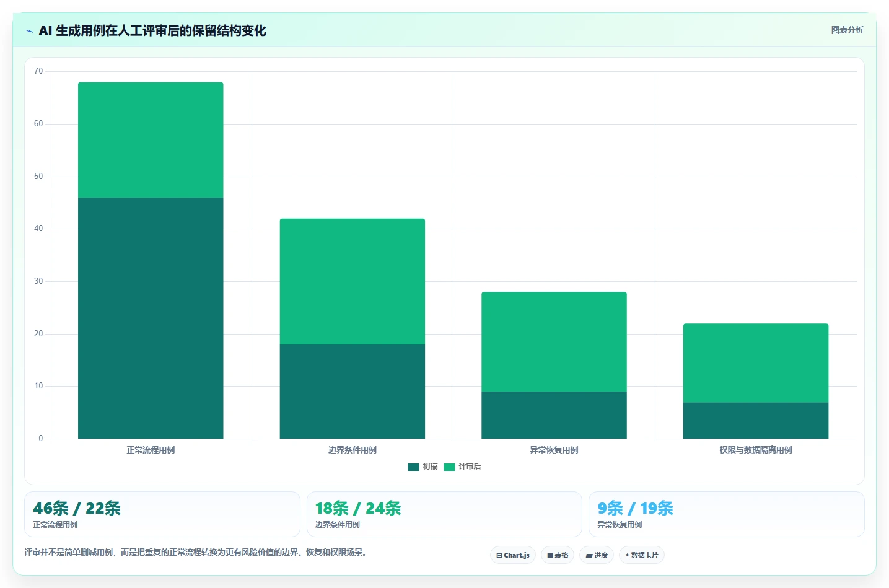Screen dimensions: 889x588
Task: Click the 边界条件用例 x-axis label
Action: 353,450
